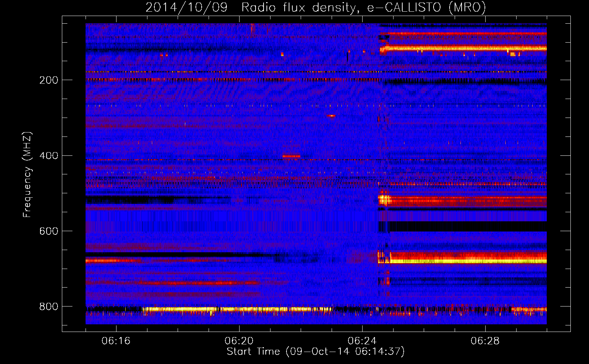Screen dimensions: 589x364
Task: Click the bright yellow emission band near 800 MHz
Action: (x=237, y=309)
